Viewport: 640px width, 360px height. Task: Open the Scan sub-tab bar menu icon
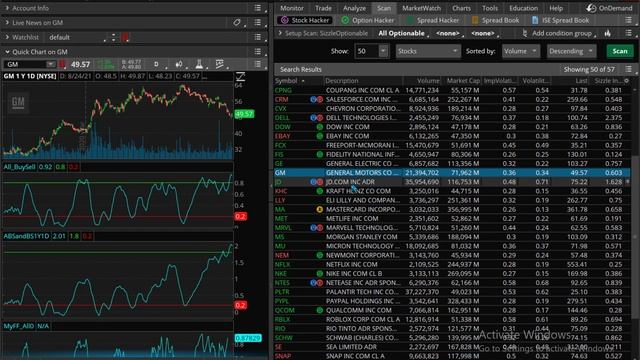pos(629,20)
